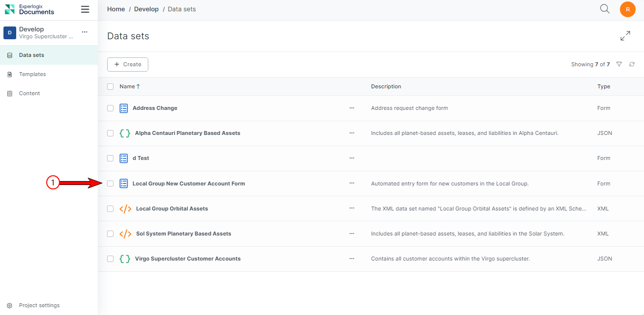Image resolution: width=644 pixels, height=315 pixels.
Task: Click the Create button
Action: tap(128, 64)
